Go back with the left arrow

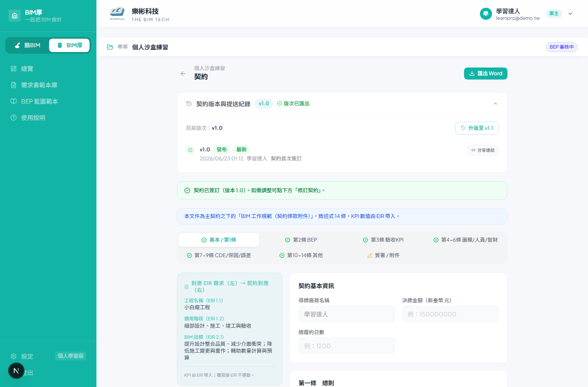(x=183, y=74)
